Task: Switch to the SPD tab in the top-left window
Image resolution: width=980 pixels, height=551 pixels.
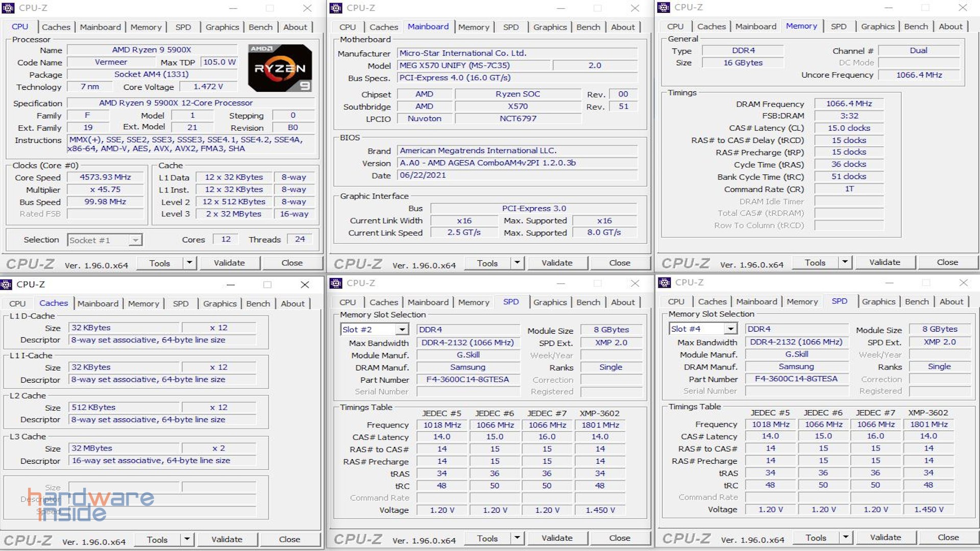Action: 183,27
